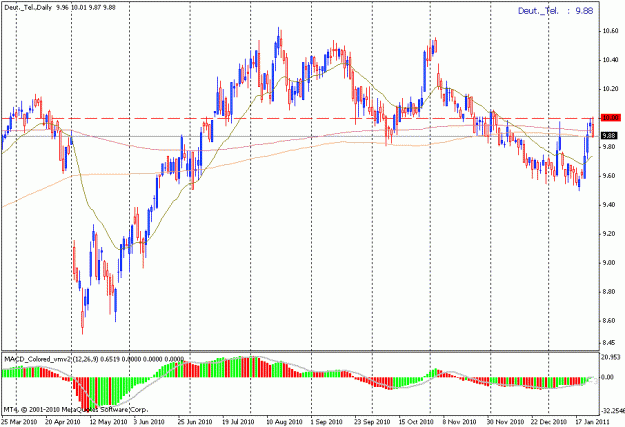Click the 8.60 price axis label
This screenshot has height=427, width=625.
pyautogui.click(x=611, y=321)
